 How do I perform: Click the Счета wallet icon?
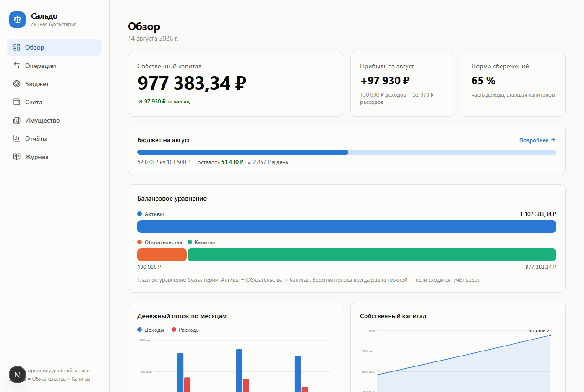pos(17,102)
